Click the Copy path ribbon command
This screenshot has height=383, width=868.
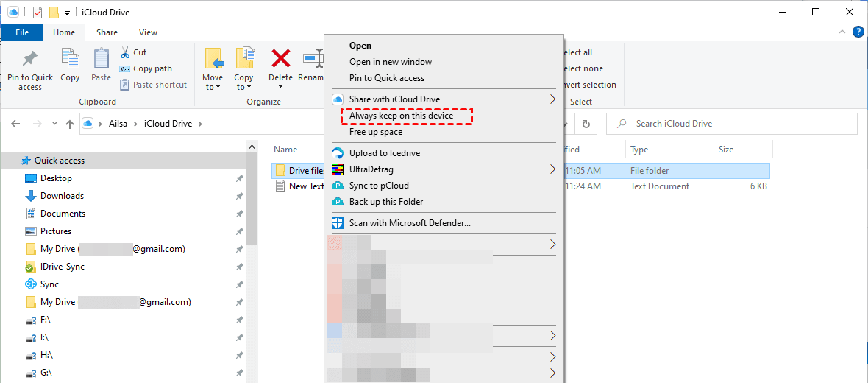pyautogui.click(x=146, y=68)
